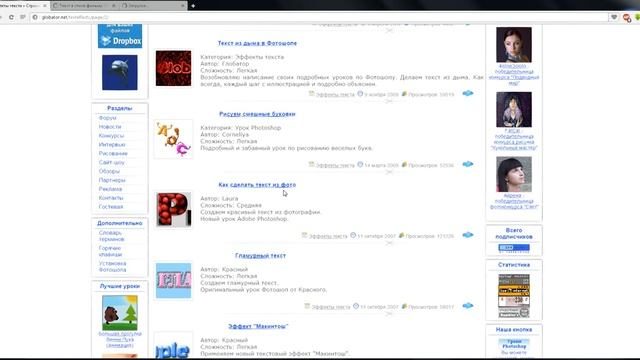Image resolution: width=640 pixels, height=360 pixels.
Task: Open the Сайт шоу sidebar link
Action: click(111, 162)
